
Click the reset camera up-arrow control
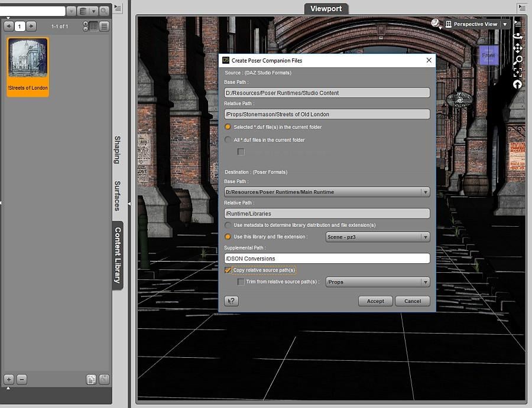(517, 84)
